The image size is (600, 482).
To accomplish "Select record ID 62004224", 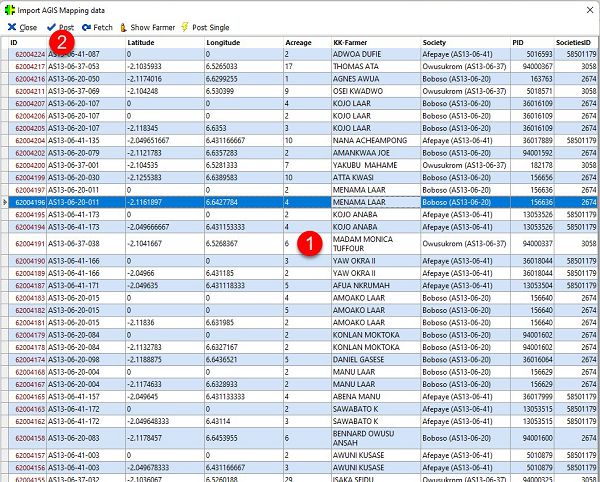I will click(28, 54).
